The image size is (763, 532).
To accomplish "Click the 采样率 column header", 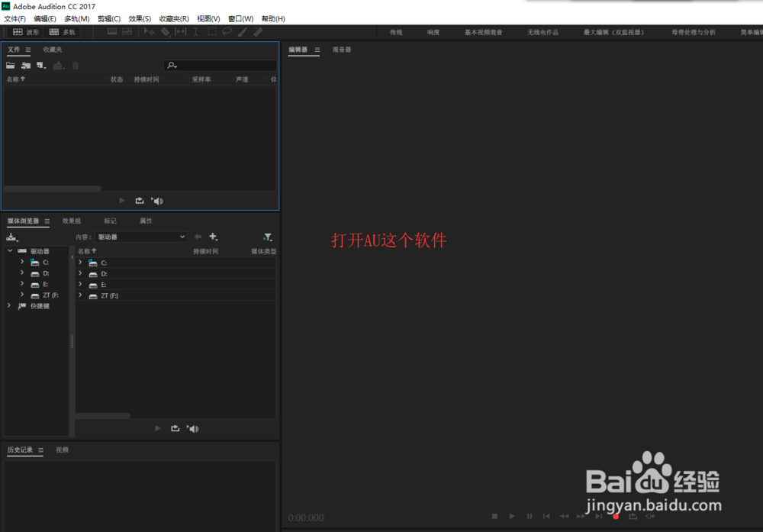I will (201, 79).
